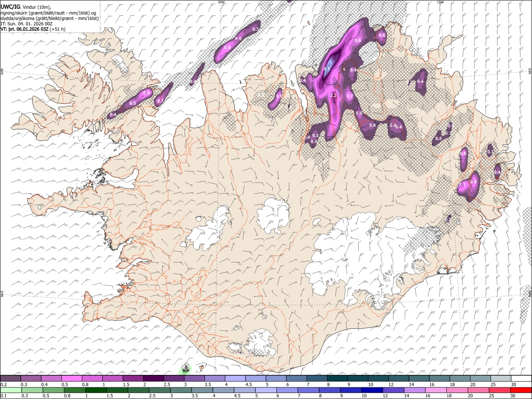Select the gray-green 3 swatch in lower legend
532x399 pixels.
point(181,390)
